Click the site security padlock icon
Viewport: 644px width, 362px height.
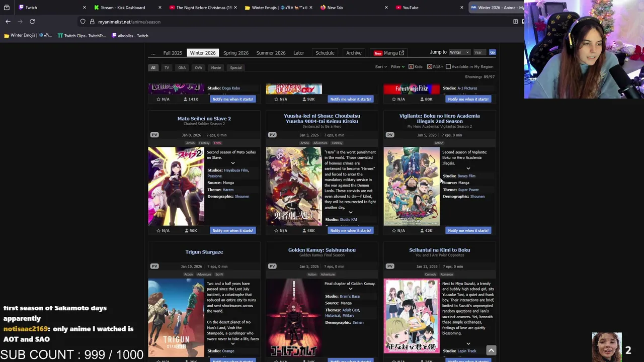click(92, 22)
